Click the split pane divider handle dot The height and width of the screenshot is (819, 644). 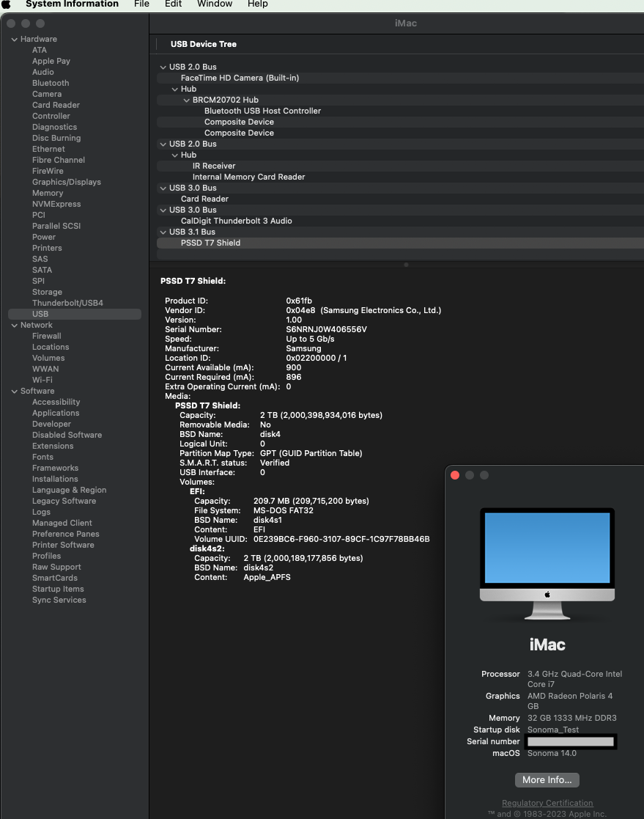[x=406, y=265]
